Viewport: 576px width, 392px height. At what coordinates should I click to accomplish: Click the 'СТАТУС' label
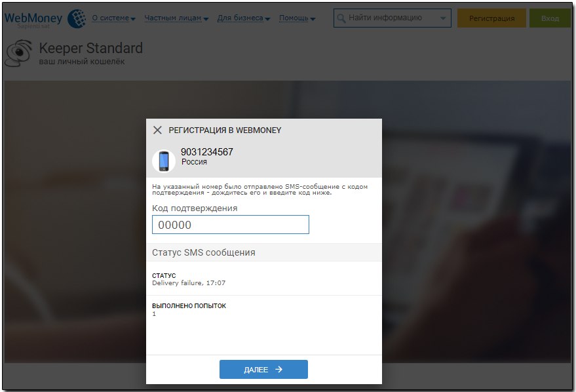pos(164,275)
